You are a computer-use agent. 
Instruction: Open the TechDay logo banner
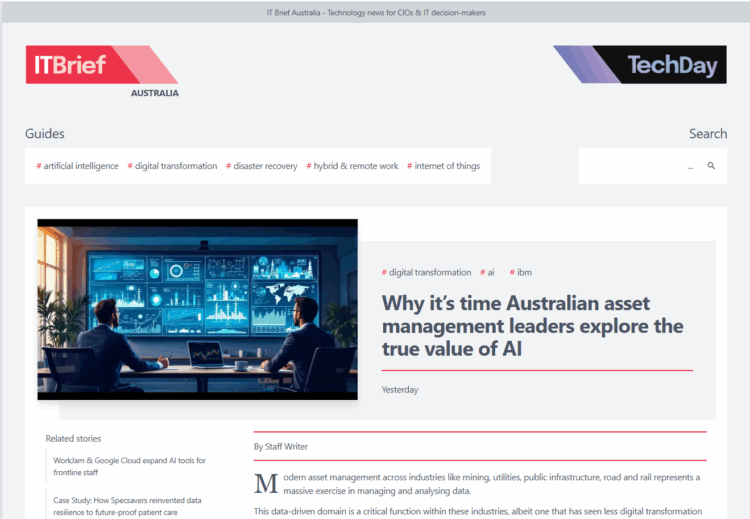pos(640,65)
